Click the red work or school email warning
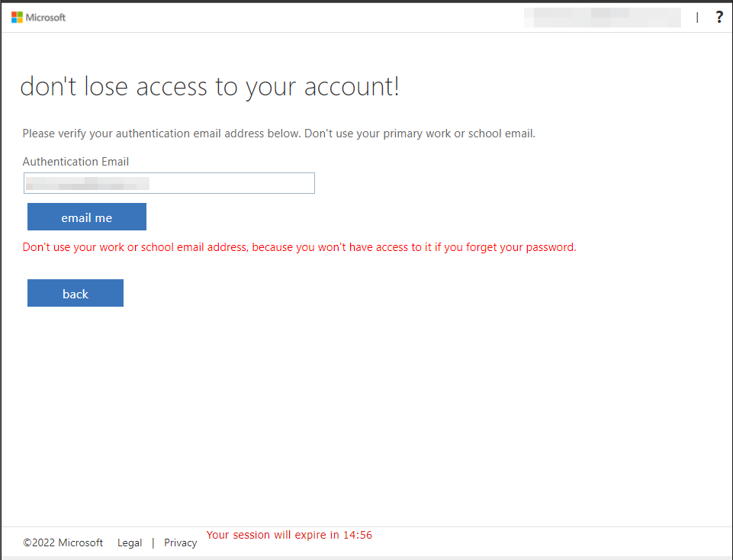The width and height of the screenshot is (733, 560). tap(299, 247)
